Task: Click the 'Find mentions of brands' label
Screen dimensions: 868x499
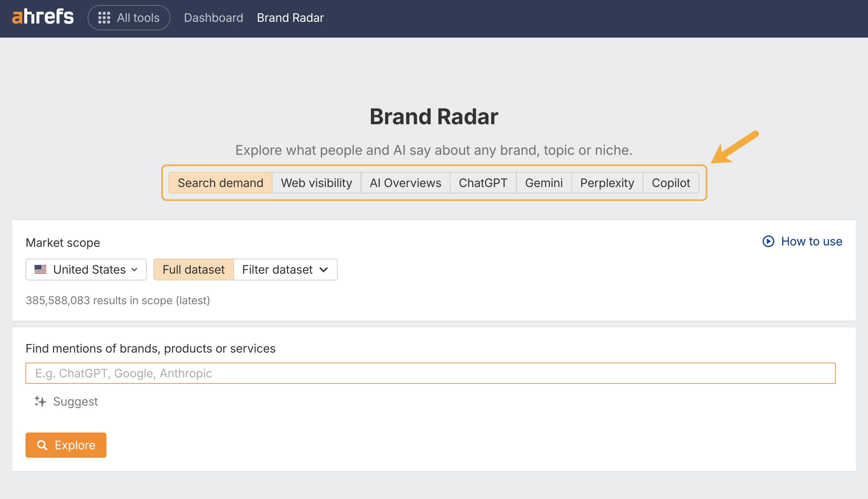Action: (150, 349)
